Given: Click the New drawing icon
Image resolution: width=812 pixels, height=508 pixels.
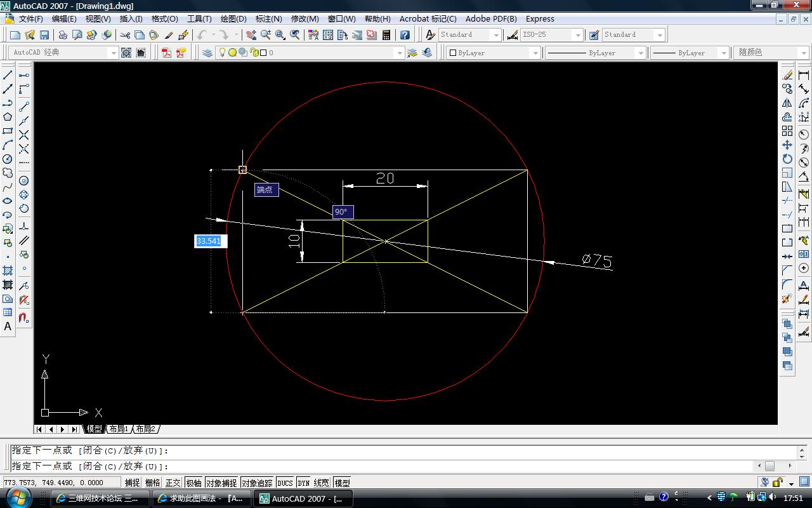Looking at the screenshot, I should [x=15, y=35].
